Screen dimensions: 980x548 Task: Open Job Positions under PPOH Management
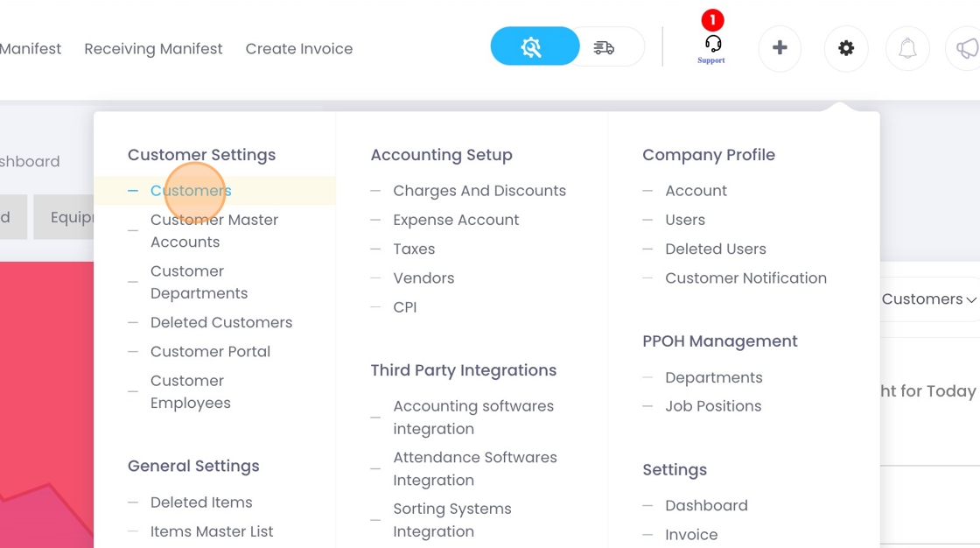[x=713, y=406]
